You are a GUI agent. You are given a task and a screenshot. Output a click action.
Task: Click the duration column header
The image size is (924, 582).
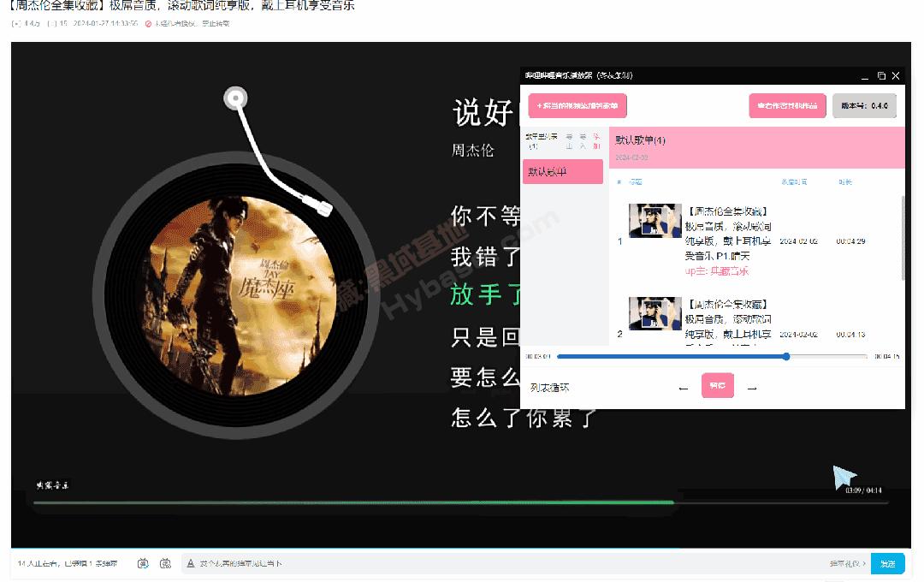[845, 182]
